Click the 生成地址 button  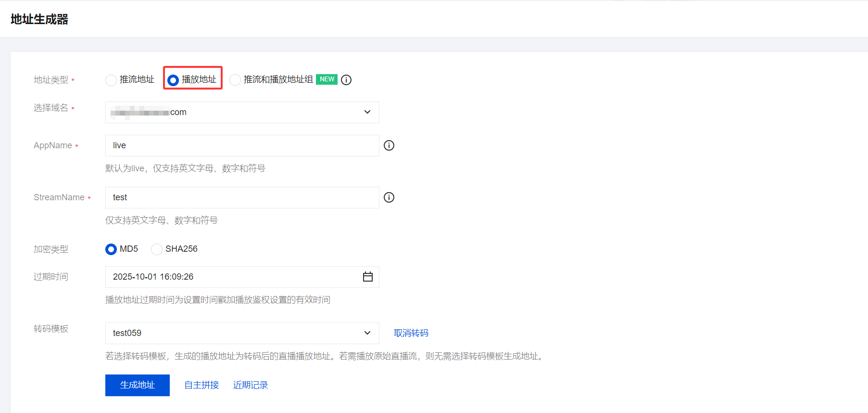[138, 385]
